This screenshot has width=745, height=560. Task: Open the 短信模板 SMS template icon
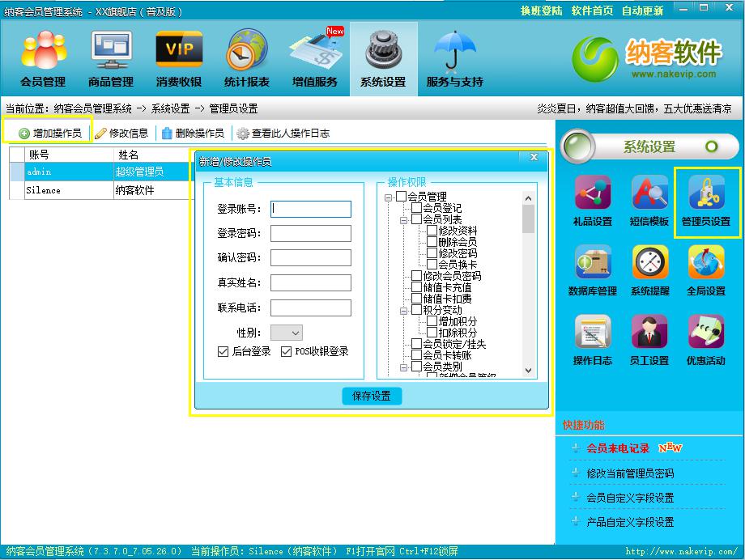649,193
